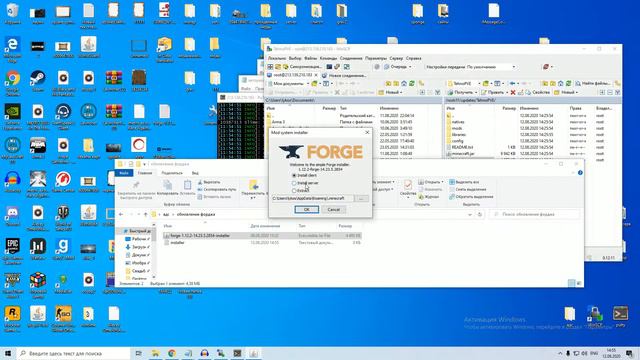Click the taskbar search box
The height and width of the screenshot is (360, 640).
(x=73, y=353)
